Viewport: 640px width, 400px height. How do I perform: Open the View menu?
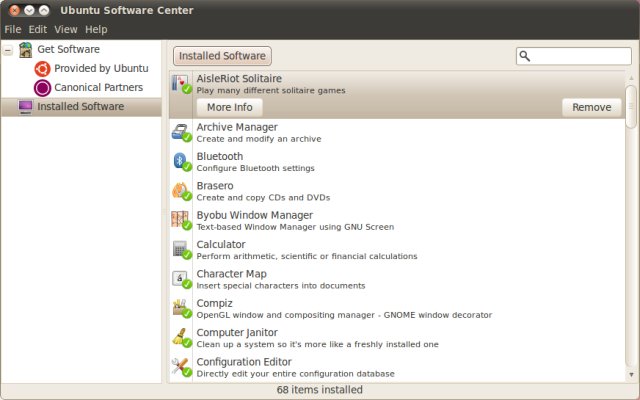pyautogui.click(x=66, y=30)
